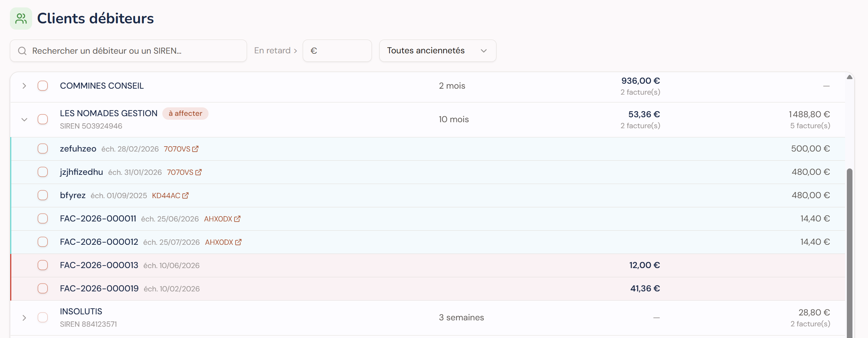Check the FAC-2026-000019 invoice checkbox
The image size is (868, 338).
pyautogui.click(x=43, y=289)
